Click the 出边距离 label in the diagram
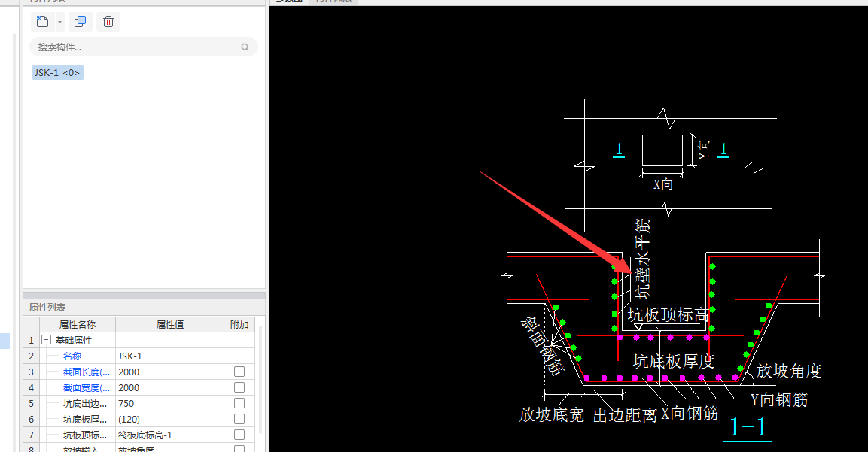 [625, 415]
